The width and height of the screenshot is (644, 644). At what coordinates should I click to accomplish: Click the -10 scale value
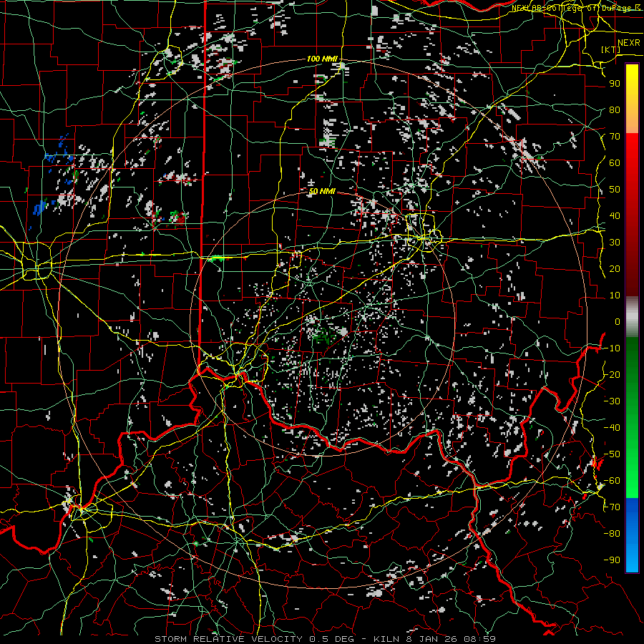point(612,348)
